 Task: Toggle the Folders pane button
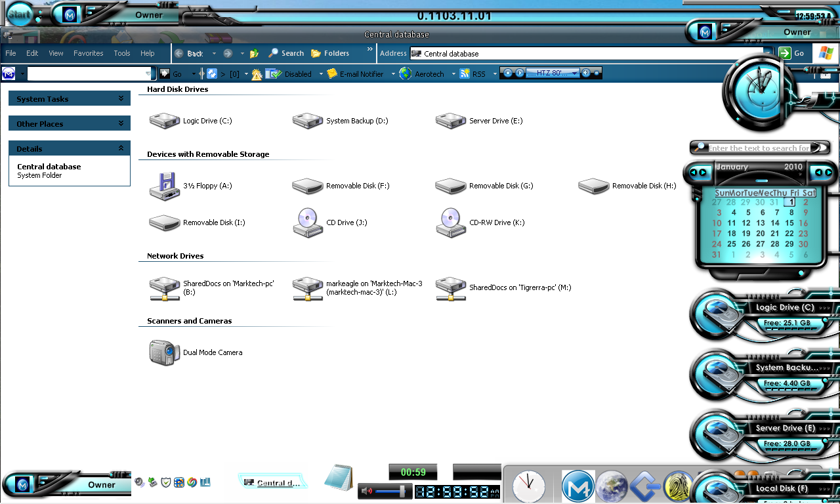point(330,54)
